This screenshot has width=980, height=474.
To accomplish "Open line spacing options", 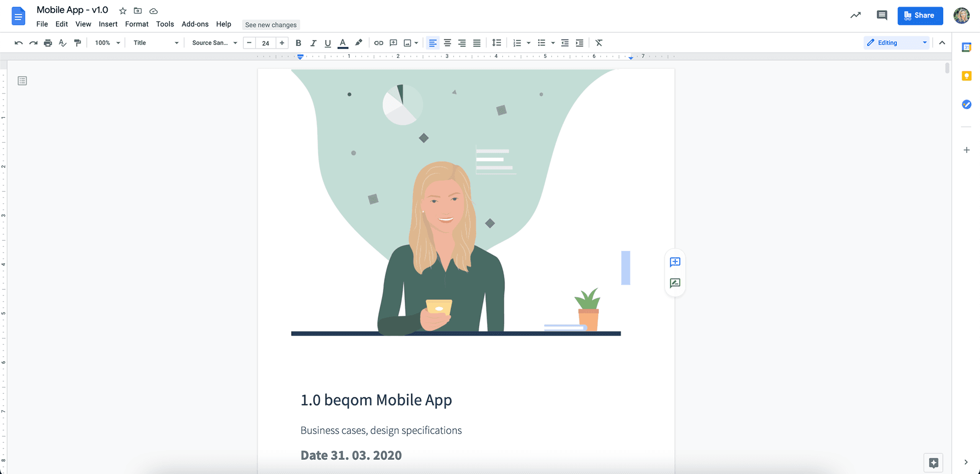I will coord(497,43).
